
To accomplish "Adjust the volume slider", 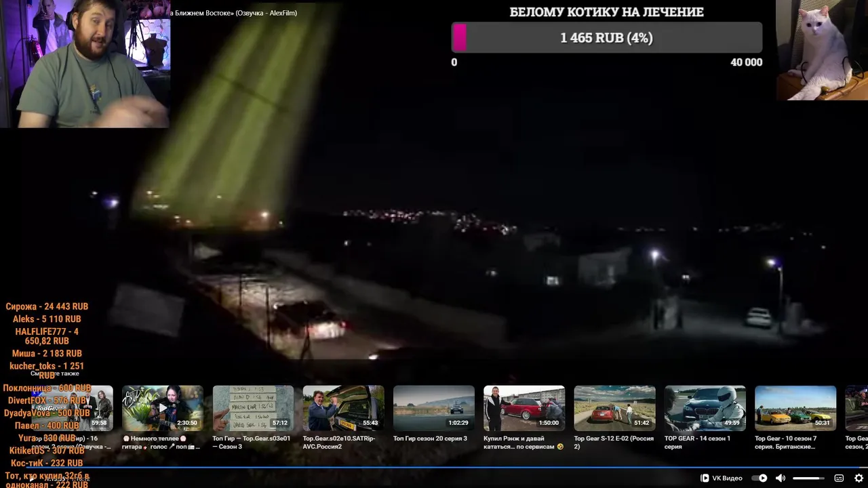I will tap(808, 478).
